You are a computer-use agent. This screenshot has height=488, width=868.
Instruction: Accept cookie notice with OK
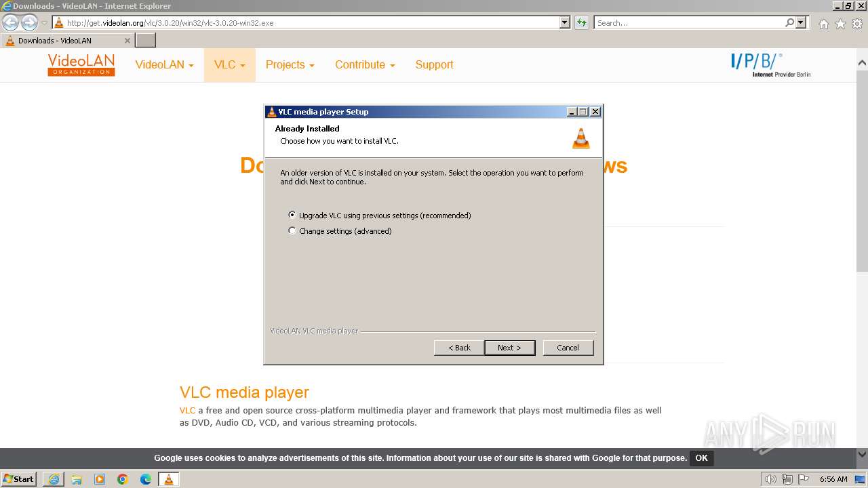pos(701,458)
